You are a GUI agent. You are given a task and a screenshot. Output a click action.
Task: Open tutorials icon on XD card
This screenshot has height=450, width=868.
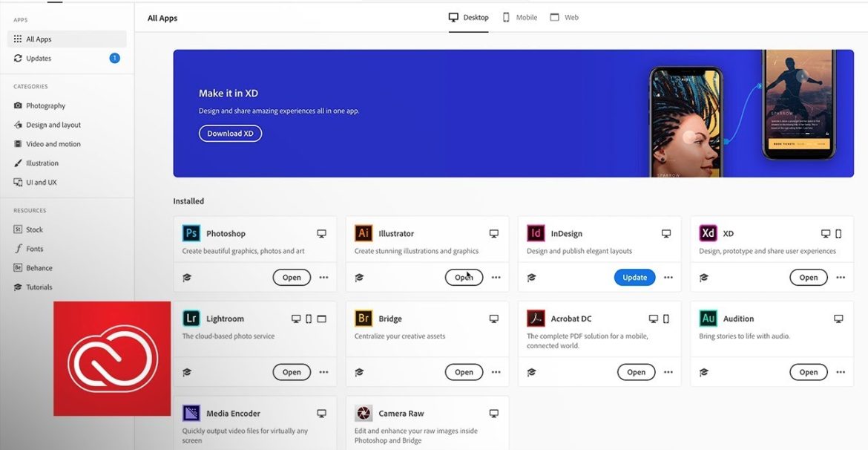pyautogui.click(x=703, y=278)
